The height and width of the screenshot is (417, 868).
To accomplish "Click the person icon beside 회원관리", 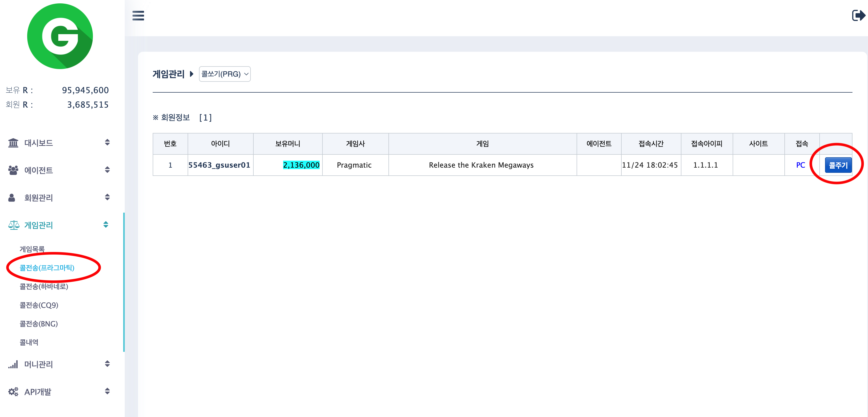I will [12, 198].
